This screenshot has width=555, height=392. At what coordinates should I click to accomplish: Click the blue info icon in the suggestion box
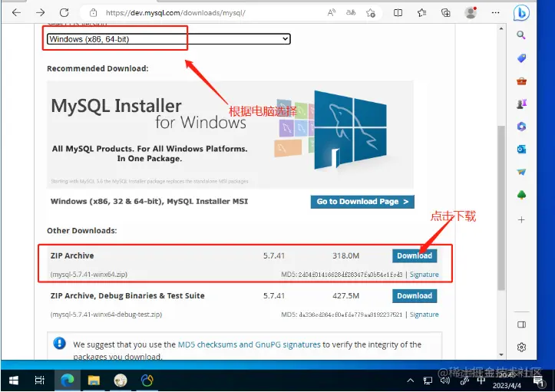pos(59,343)
